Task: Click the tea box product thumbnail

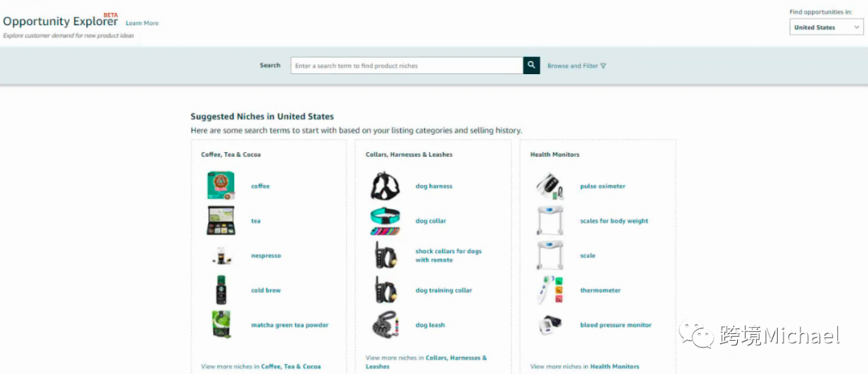Action: [x=221, y=220]
